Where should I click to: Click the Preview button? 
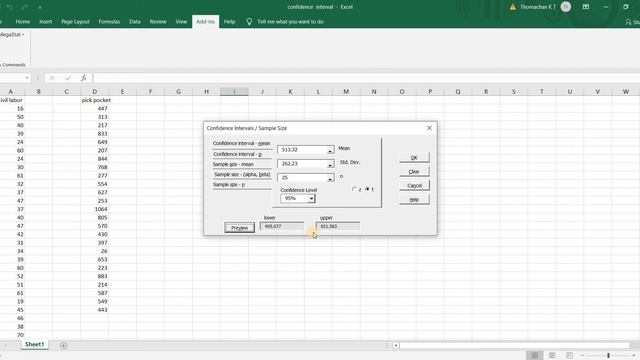point(240,228)
